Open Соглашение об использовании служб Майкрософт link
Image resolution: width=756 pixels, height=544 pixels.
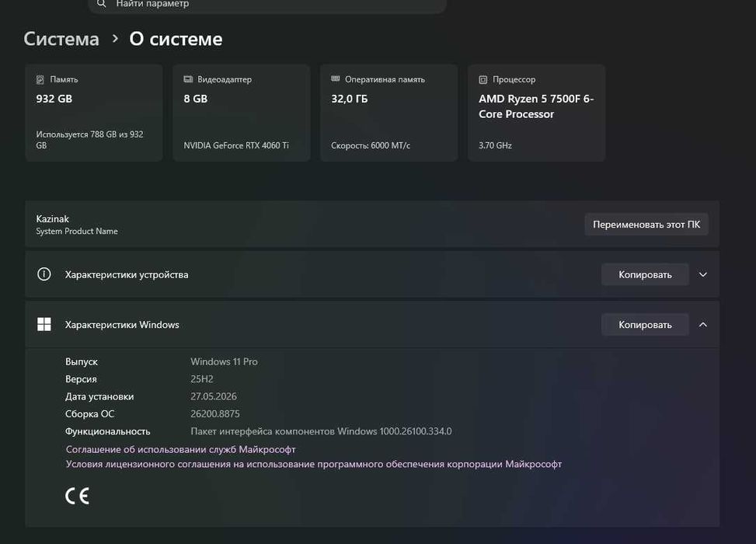pos(180,449)
